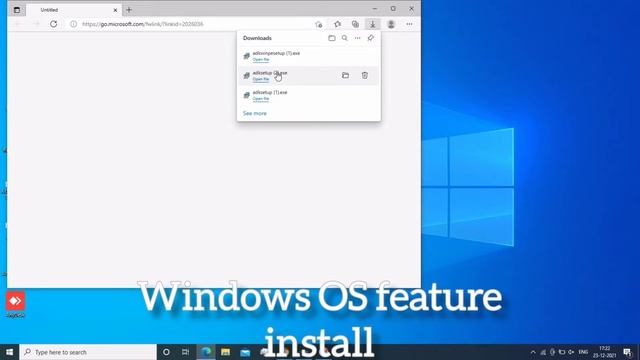Open the clock showing 17:22
640x360 pixels.
[x=604, y=352]
